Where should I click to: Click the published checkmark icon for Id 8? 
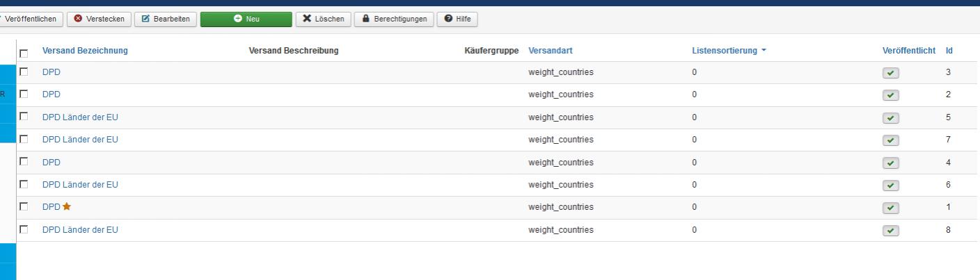[890, 231]
